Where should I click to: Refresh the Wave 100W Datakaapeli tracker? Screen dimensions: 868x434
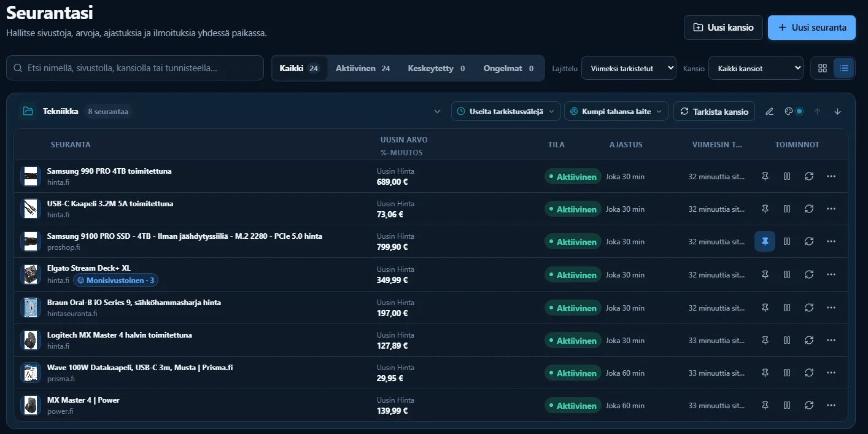click(x=809, y=373)
